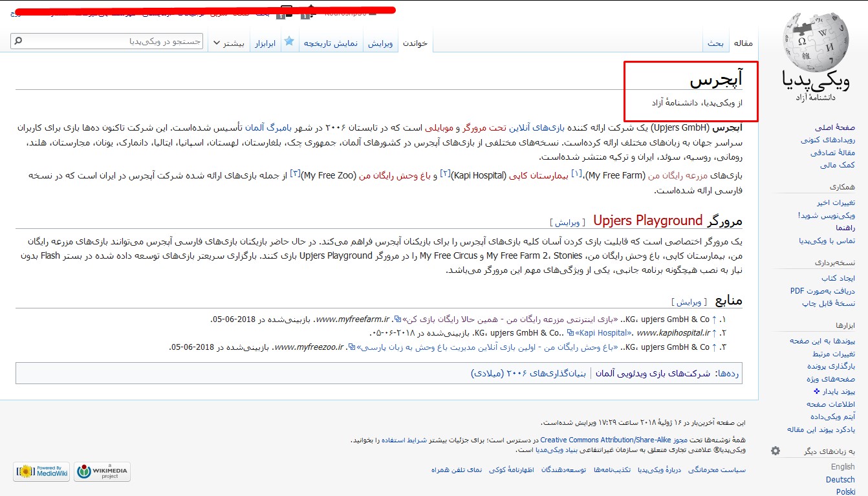Click دریافت به‌صورت PDF download link
The width and height of the screenshot is (868, 496).
(823, 291)
